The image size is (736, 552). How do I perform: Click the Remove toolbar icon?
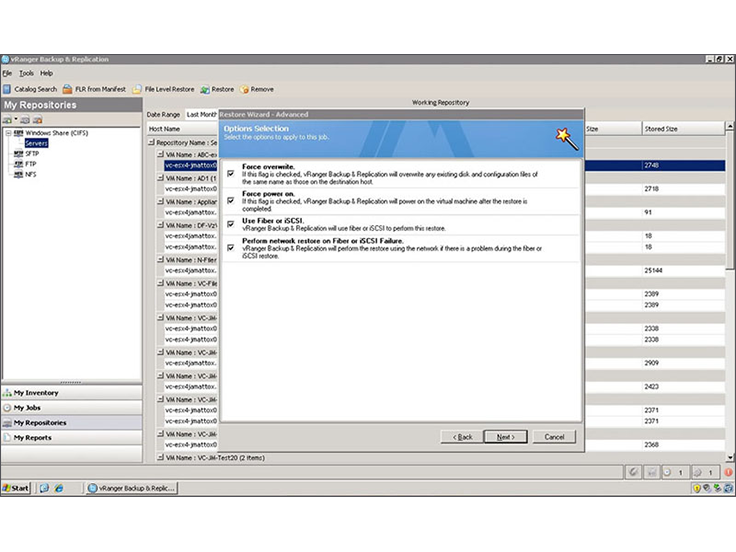coord(244,89)
